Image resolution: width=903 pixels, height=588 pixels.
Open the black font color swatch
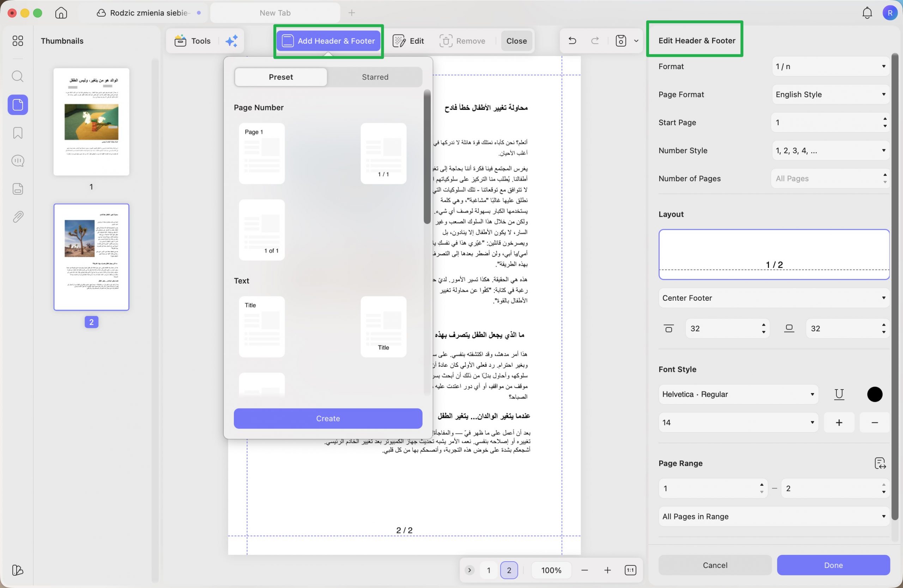pos(874,394)
